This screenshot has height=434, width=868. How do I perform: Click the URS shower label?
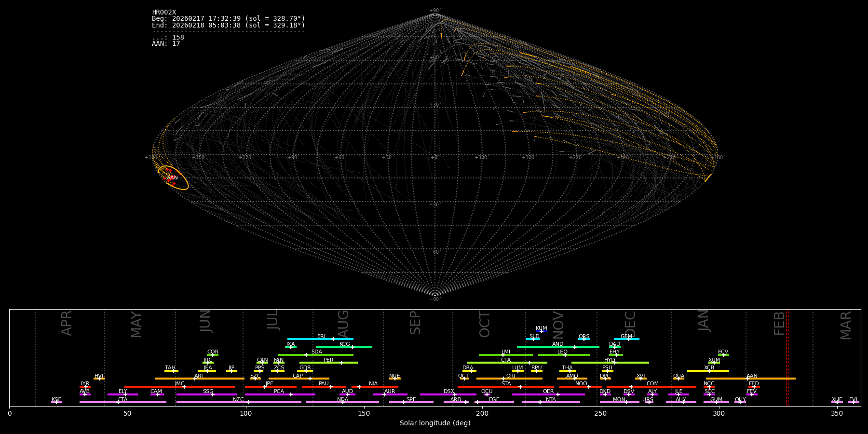pos(648,400)
